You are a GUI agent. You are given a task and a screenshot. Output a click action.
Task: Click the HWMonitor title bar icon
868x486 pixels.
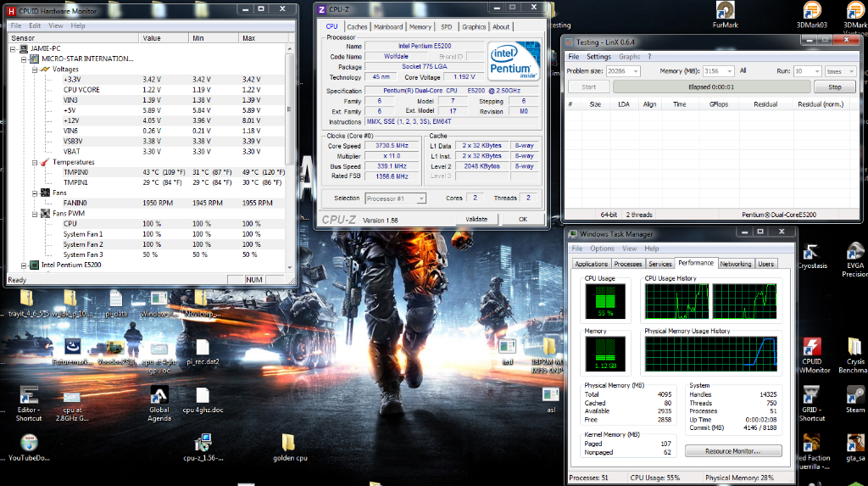(11, 10)
